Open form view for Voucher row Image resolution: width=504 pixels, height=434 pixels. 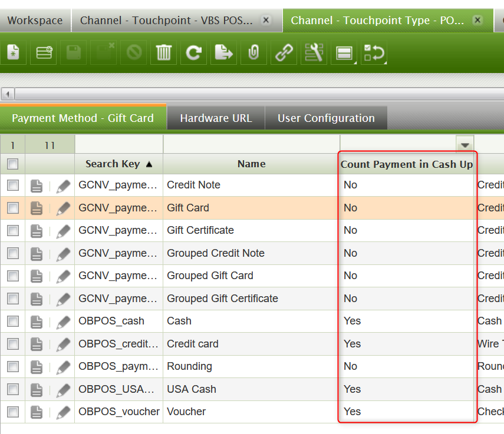pos(37,412)
